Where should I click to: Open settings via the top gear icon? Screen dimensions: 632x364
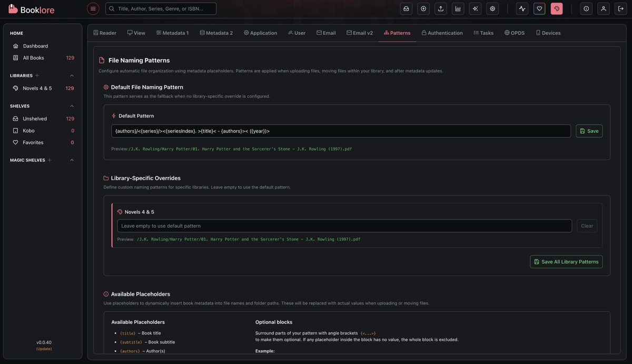(492, 8)
